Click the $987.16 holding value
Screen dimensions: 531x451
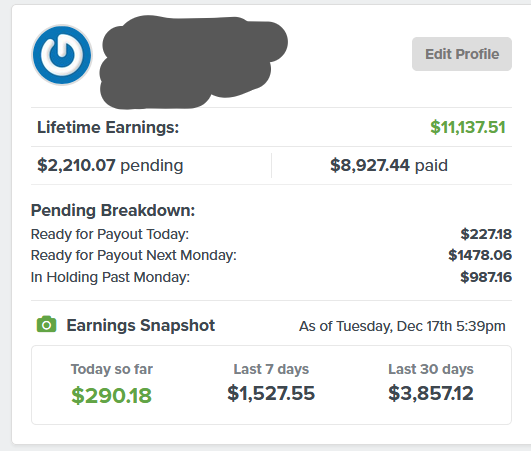click(x=486, y=277)
